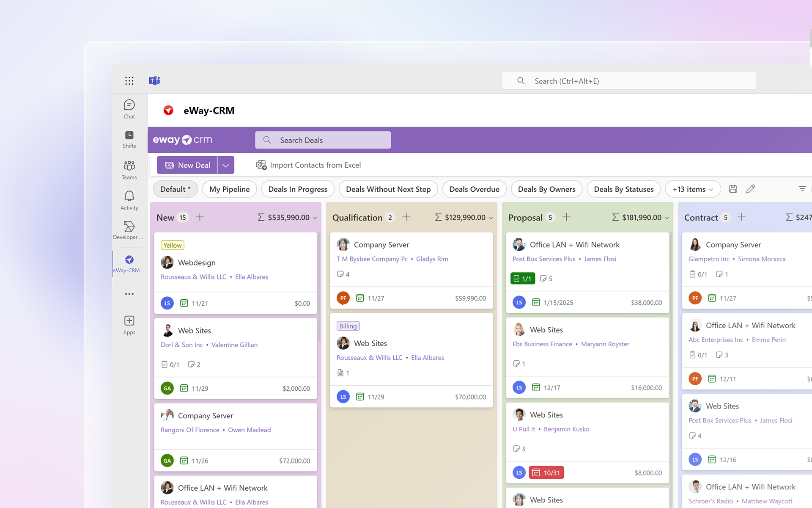Open Rousseaux & Willis LLC link on Webdesign card
This screenshot has height=508, width=812.
click(x=194, y=277)
